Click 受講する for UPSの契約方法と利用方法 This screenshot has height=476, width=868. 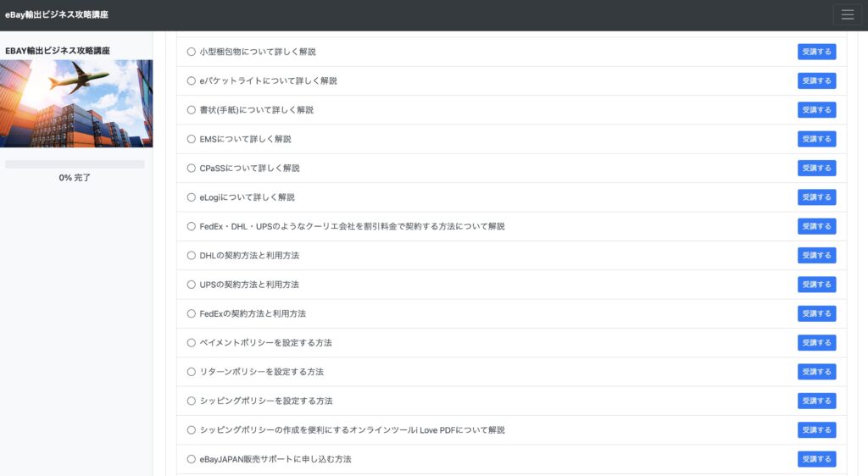tap(816, 285)
